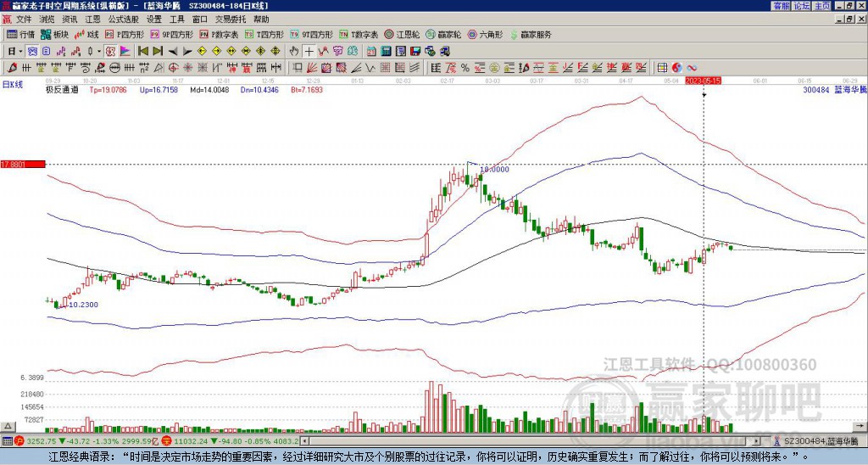Open 客服 customer service link
The image size is (868, 465).
(781, 6)
